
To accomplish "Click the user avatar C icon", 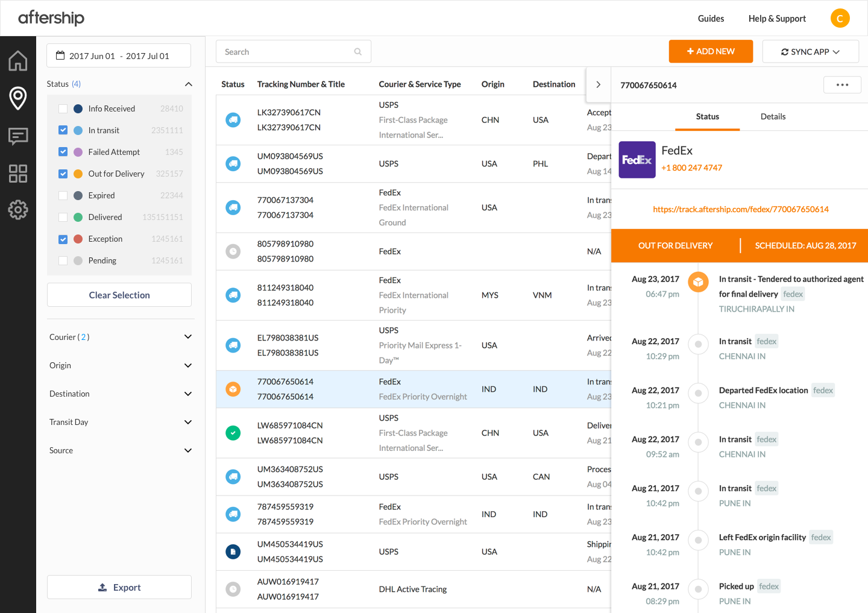I will click(840, 18).
